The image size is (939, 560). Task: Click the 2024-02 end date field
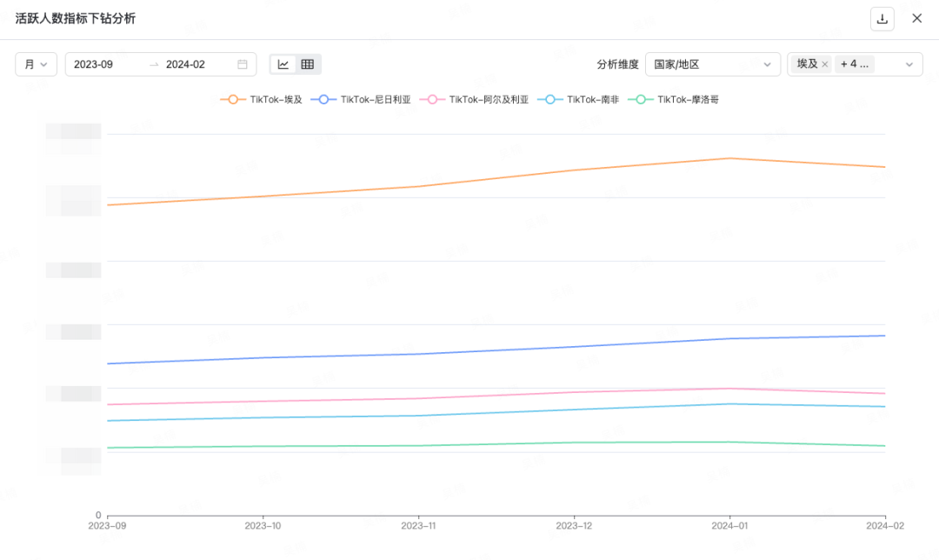pyautogui.click(x=185, y=64)
